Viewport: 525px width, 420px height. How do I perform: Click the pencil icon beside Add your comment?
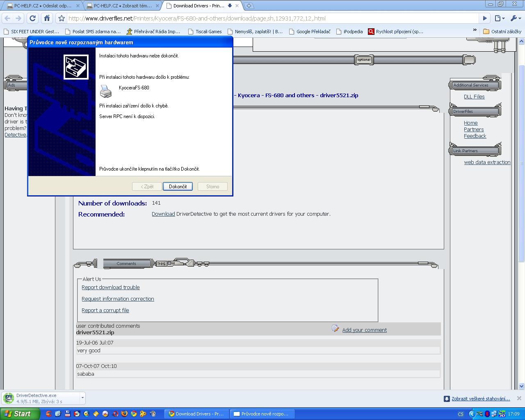[x=336, y=329]
